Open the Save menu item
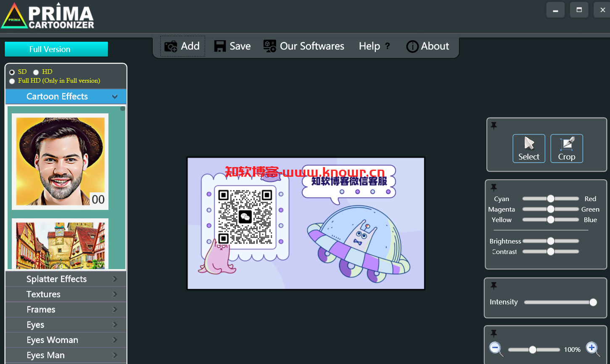The width and height of the screenshot is (610, 364). (232, 46)
